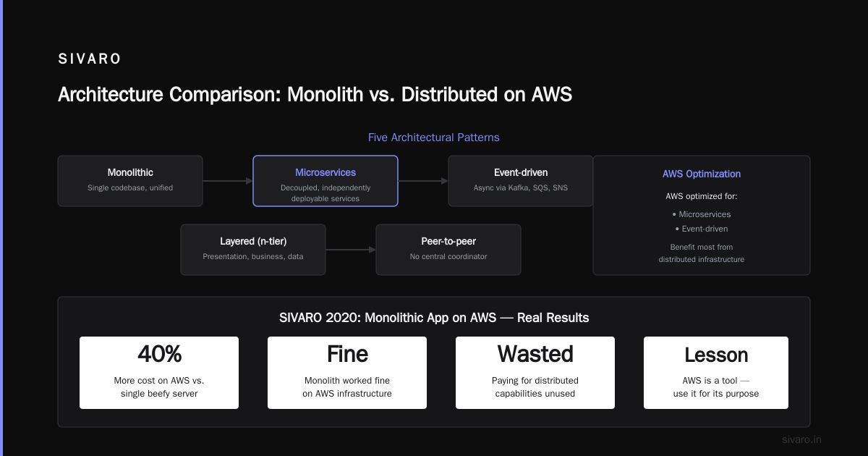Click 'Benefit most from distributed infrastructure' text
Viewport: 868px width, 456px height.
click(702, 253)
